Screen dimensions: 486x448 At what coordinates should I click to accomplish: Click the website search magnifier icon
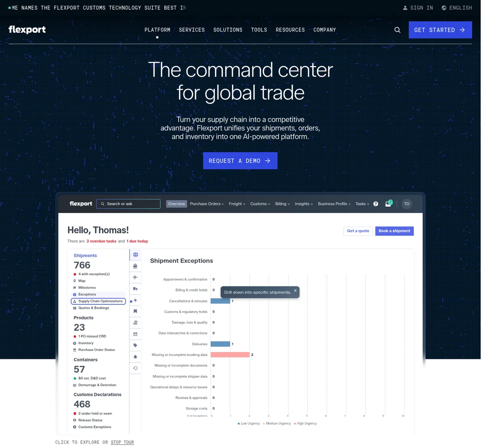pyautogui.click(x=397, y=30)
